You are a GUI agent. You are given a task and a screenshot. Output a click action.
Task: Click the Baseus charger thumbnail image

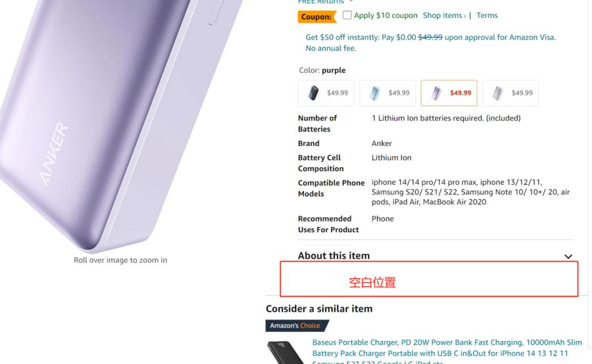(x=286, y=352)
